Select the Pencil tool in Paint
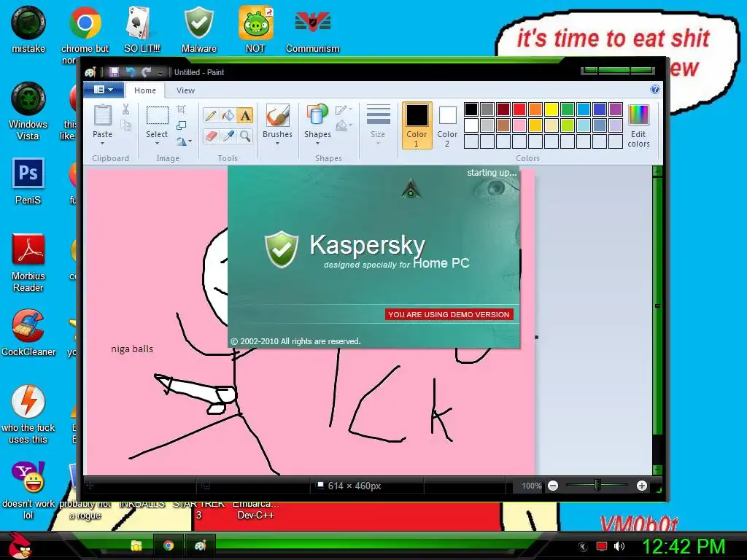The width and height of the screenshot is (747, 560). pyautogui.click(x=211, y=115)
